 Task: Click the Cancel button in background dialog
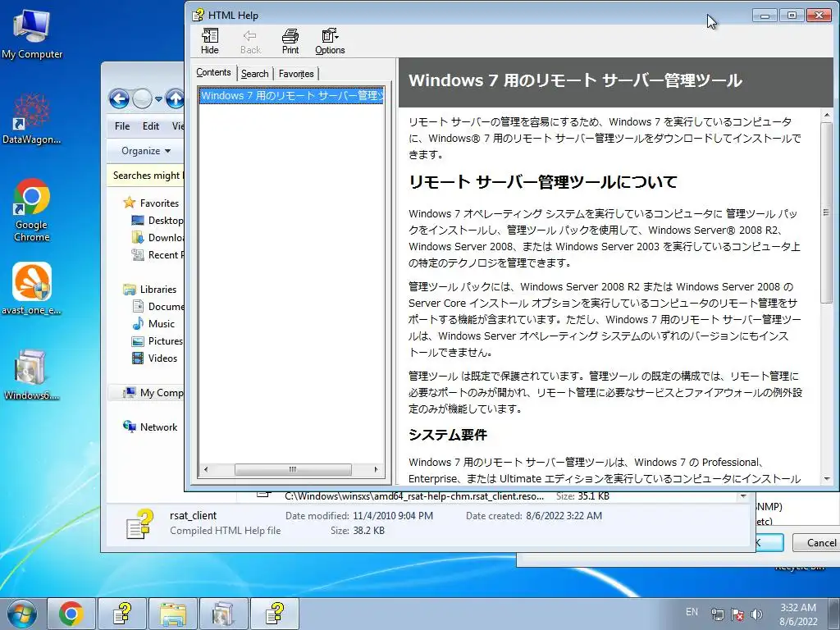[x=816, y=543]
